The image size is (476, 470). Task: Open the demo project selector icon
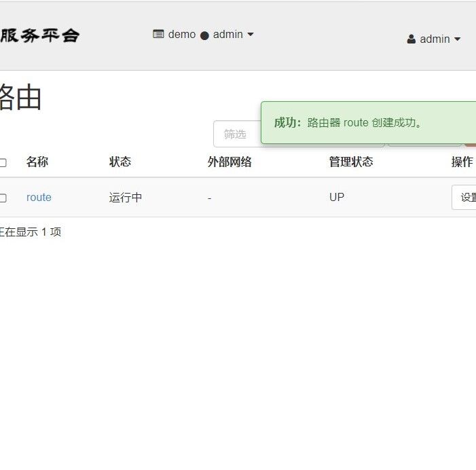(158, 34)
